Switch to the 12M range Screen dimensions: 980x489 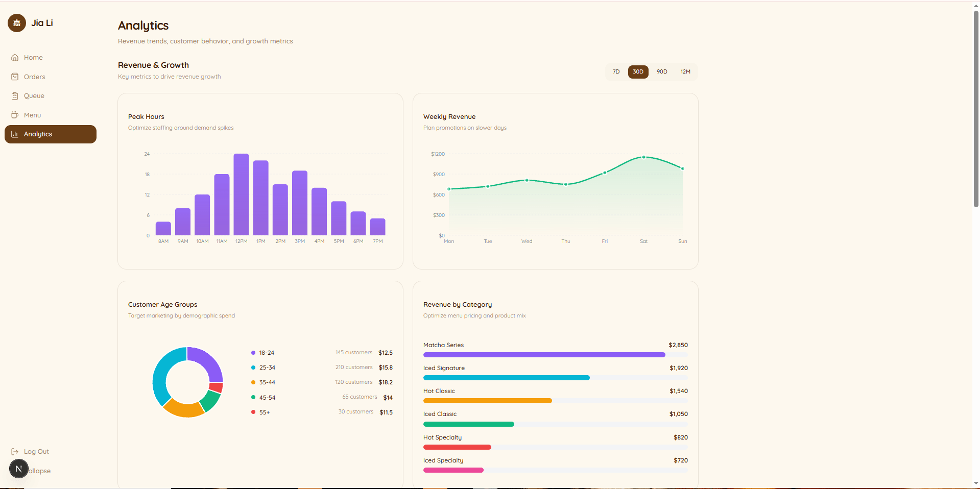coord(685,72)
